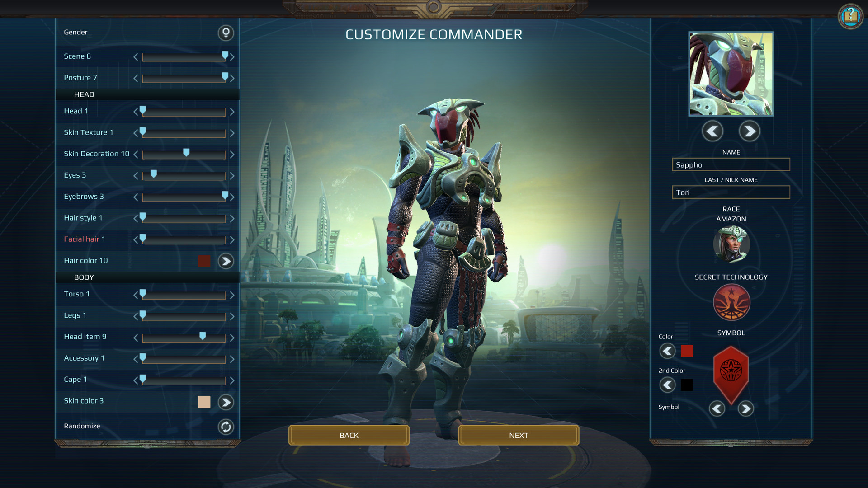Select the black 2nd Color swatch
Screen dimensions: 868x488
tap(687, 384)
